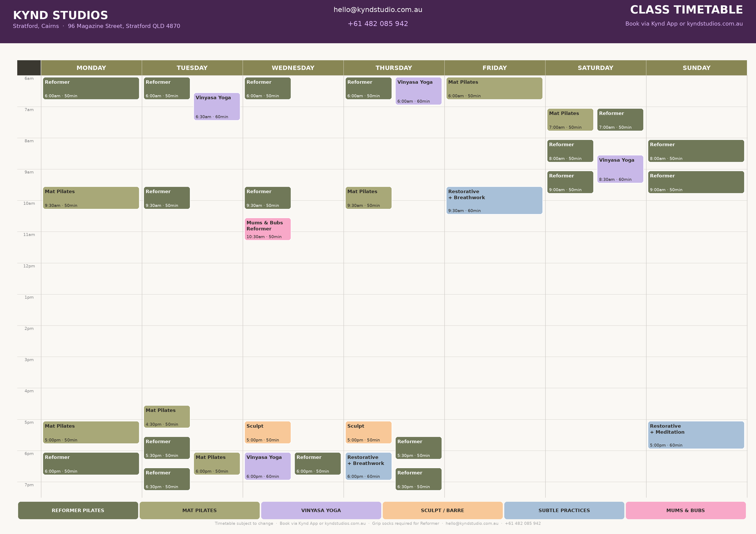This screenshot has height=534, width=756.
Task: Click the Saturday column header
Action: point(595,68)
